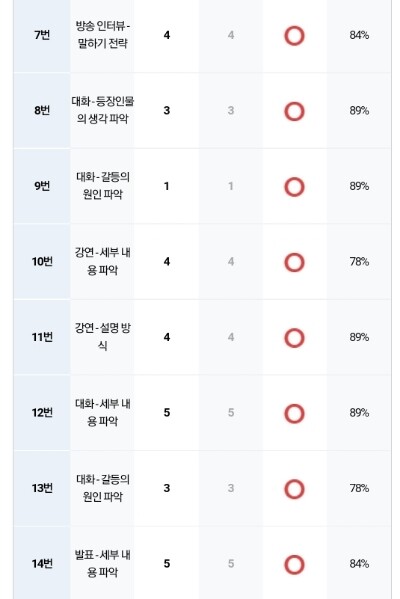Click the 84% correct rate for 7번
This screenshot has width=400, height=599.
[x=359, y=35]
